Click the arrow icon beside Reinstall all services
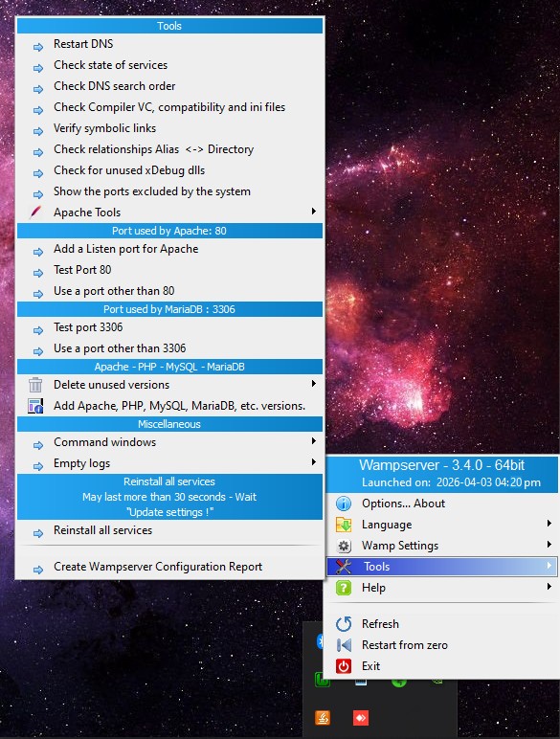This screenshot has height=739, width=560. [x=38, y=533]
